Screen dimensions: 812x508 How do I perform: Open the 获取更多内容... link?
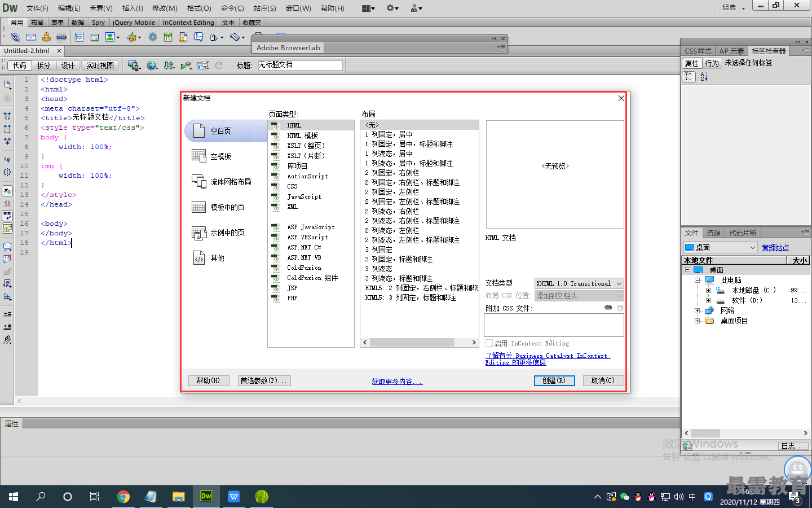(397, 382)
